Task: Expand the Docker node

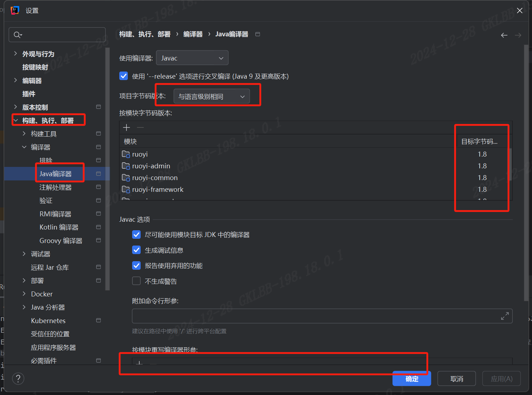Action: click(24, 294)
